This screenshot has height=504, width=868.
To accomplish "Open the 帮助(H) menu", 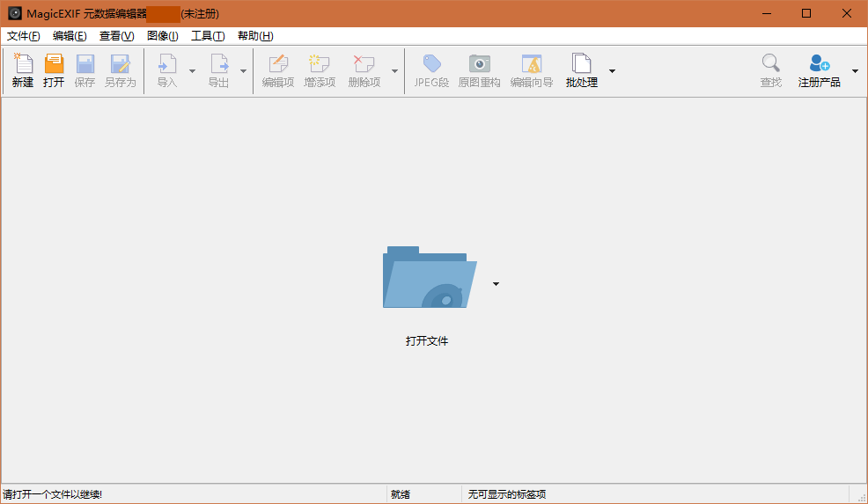I will point(256,36).
